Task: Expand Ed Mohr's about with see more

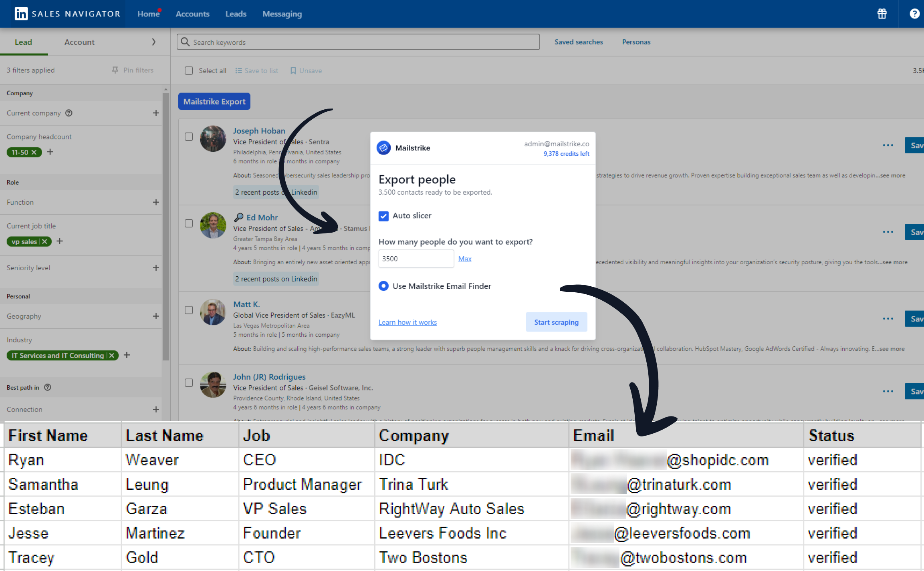Action: click(895, 262)
